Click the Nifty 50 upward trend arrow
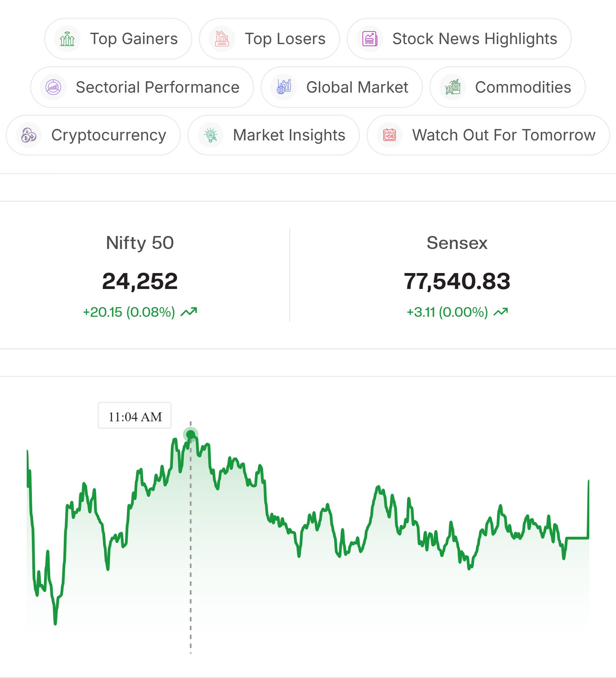 189,312
